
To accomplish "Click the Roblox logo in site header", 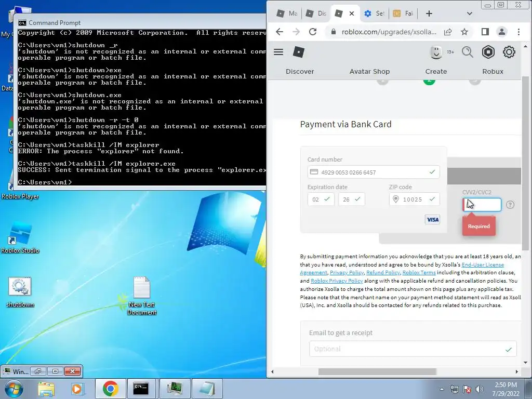I will click(299, 52).
